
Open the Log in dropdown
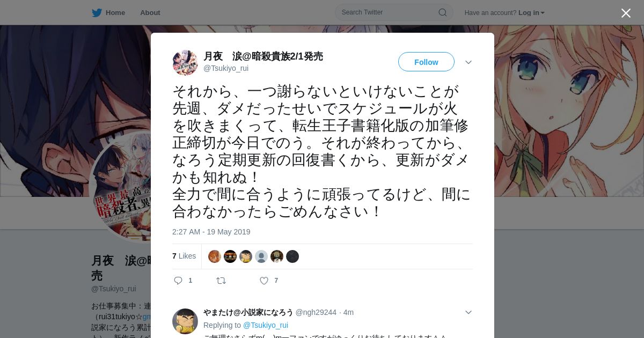click(531, 13)
